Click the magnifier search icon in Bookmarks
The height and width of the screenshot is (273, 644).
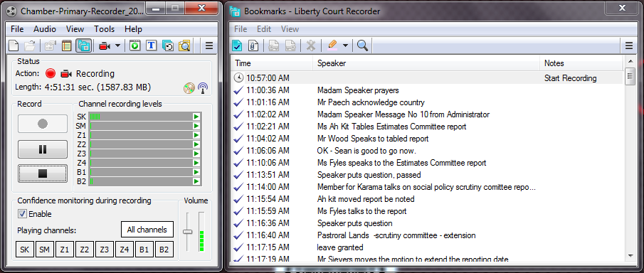pos(362,45)
